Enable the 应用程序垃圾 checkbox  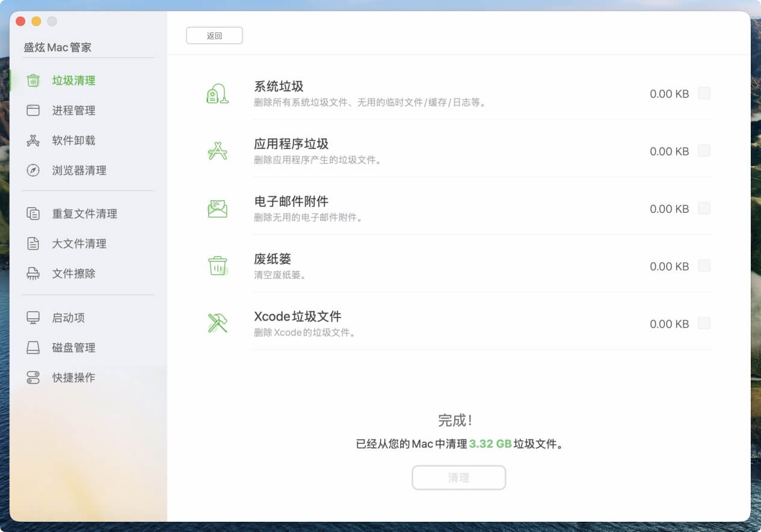(704, 151)
